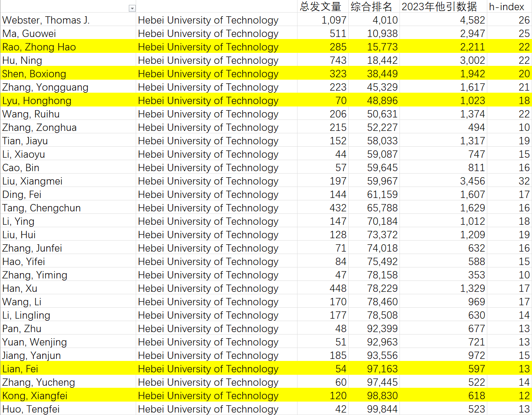Click the institution cell in Tang, Chengchun's row
Viewport: 532px width, 415px height.
pos(208,208)
